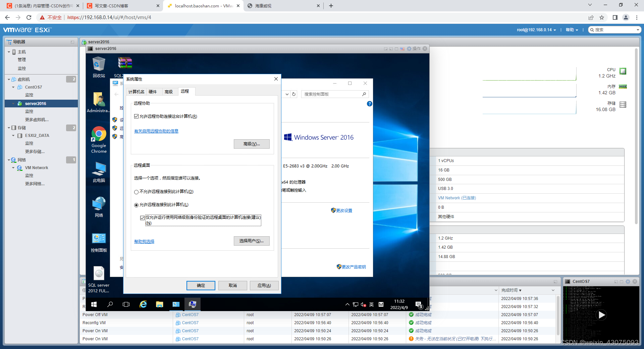The image size is (644, 349).
Task: Click the CPU chip icon in summary
Action: tap(623, 71)
